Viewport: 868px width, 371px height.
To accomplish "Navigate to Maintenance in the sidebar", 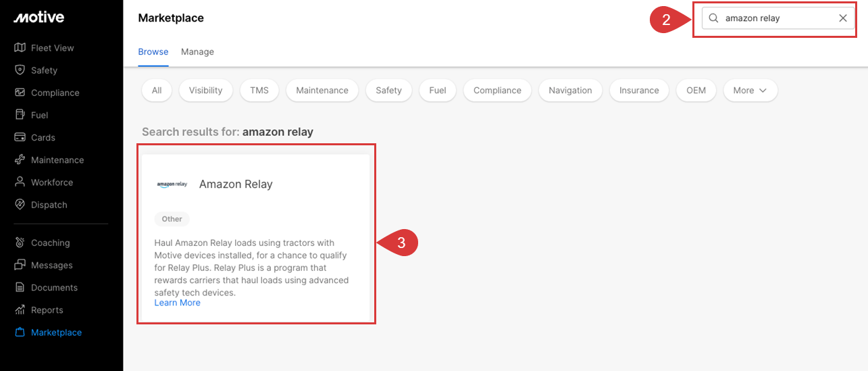I will pos(57,160).
